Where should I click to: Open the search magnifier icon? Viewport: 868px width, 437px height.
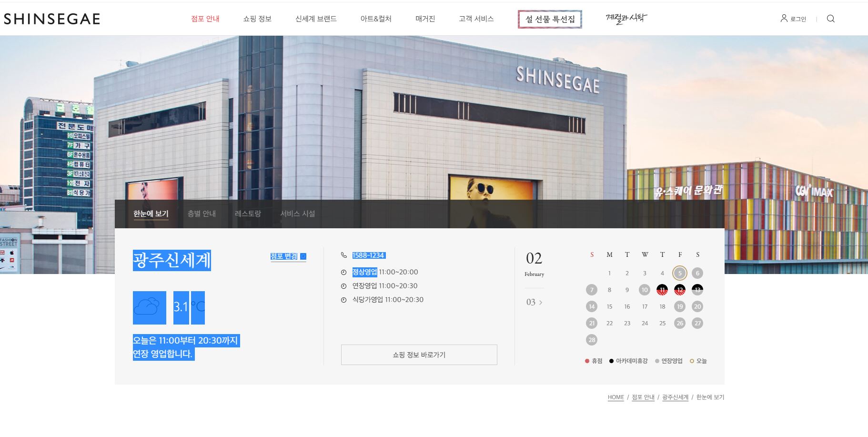coord(831,19)
